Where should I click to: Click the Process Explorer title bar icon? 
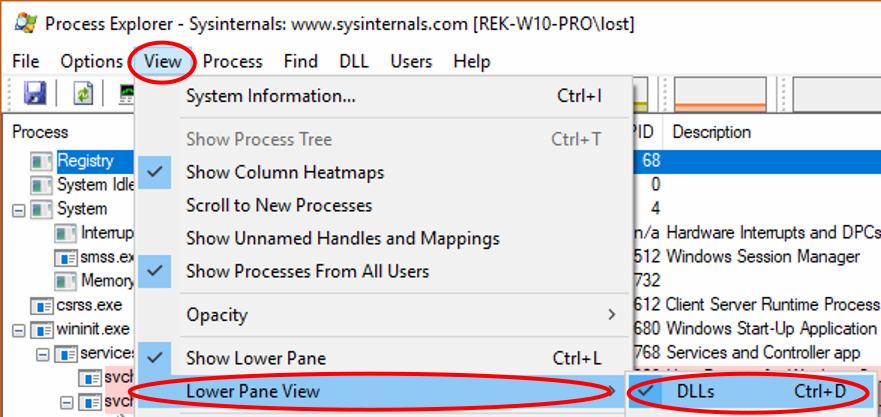(x=24, y=21)
